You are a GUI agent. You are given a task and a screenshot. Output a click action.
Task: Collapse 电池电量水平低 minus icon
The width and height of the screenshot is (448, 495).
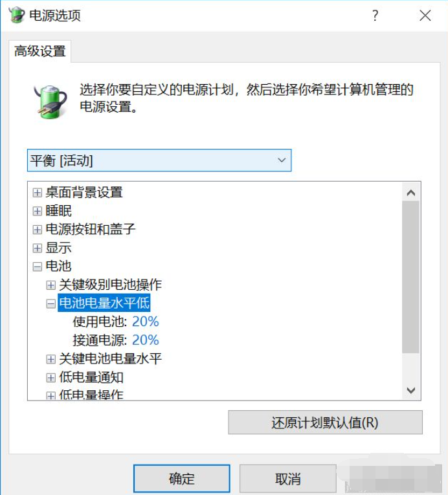pos(50,303)
